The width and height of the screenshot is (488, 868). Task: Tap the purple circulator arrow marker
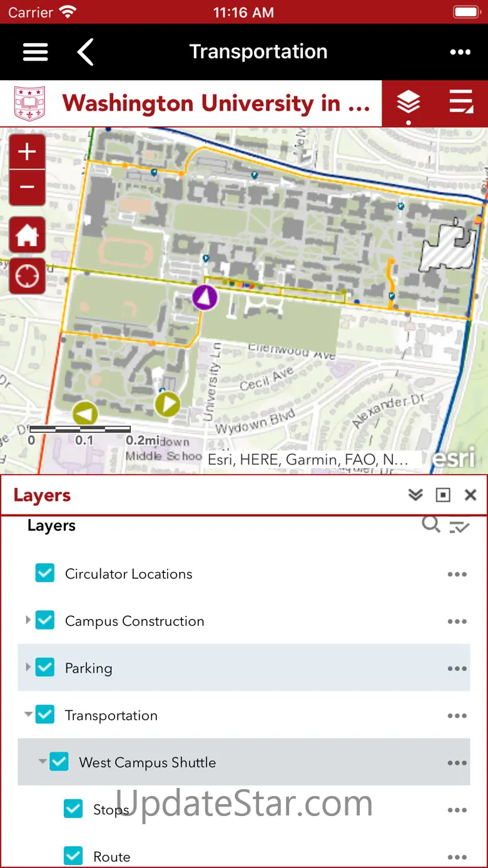[x=205, y=297]
